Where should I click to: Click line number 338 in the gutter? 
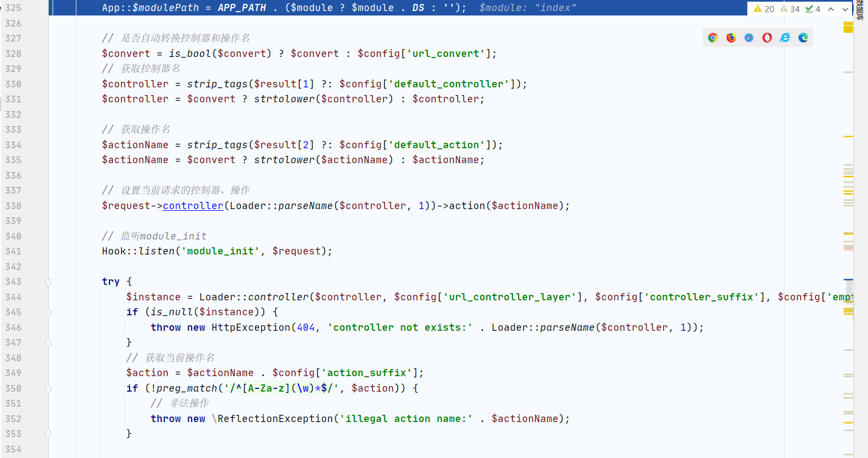pos(13,206)
